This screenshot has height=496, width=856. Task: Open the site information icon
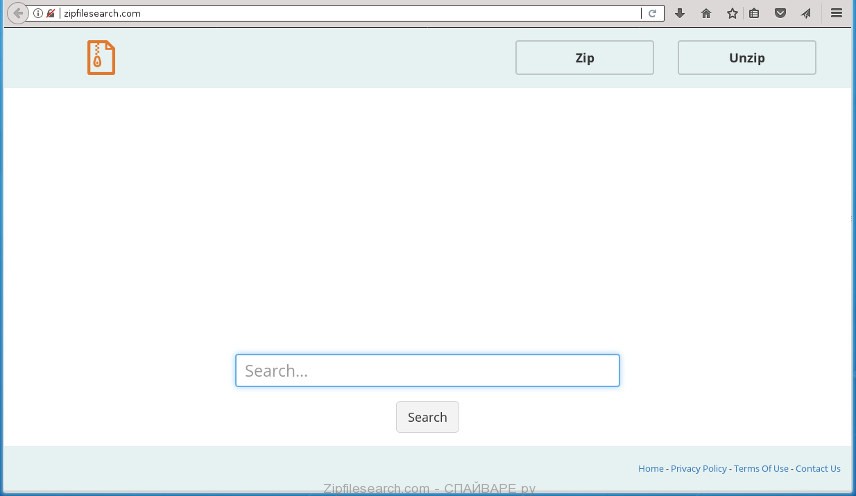click(38, 13)
